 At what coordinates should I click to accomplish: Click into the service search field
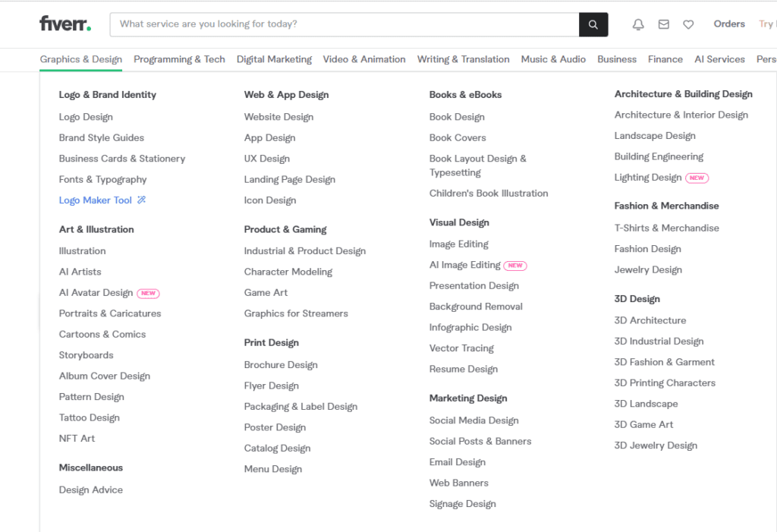point(341,24)
